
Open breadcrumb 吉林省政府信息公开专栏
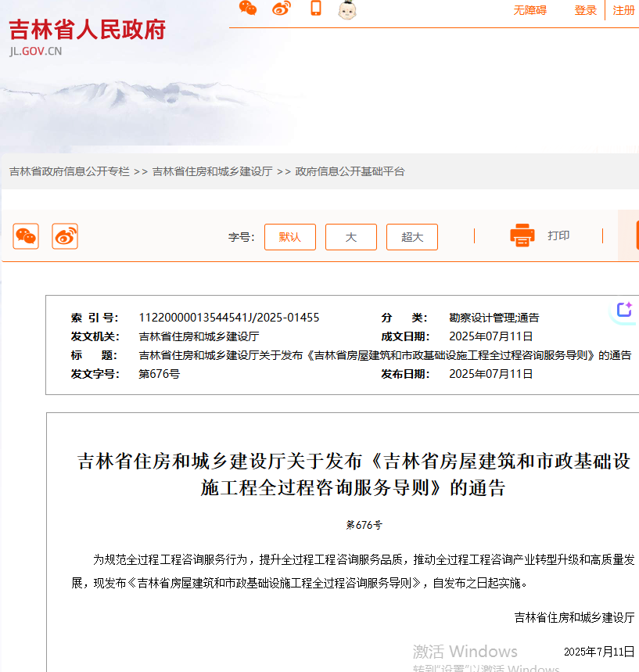pyautogui.click(x=67, y=171)
